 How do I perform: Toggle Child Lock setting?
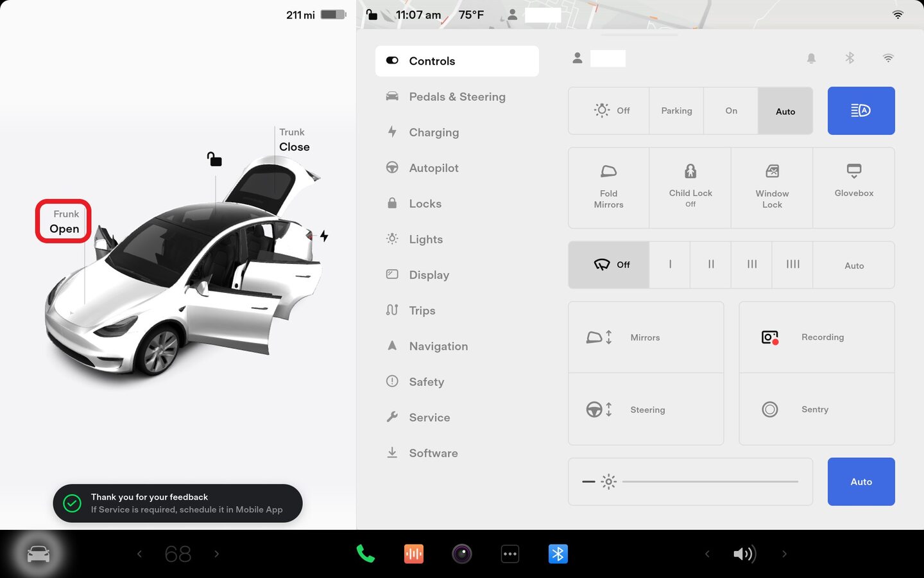coord(690,188)
